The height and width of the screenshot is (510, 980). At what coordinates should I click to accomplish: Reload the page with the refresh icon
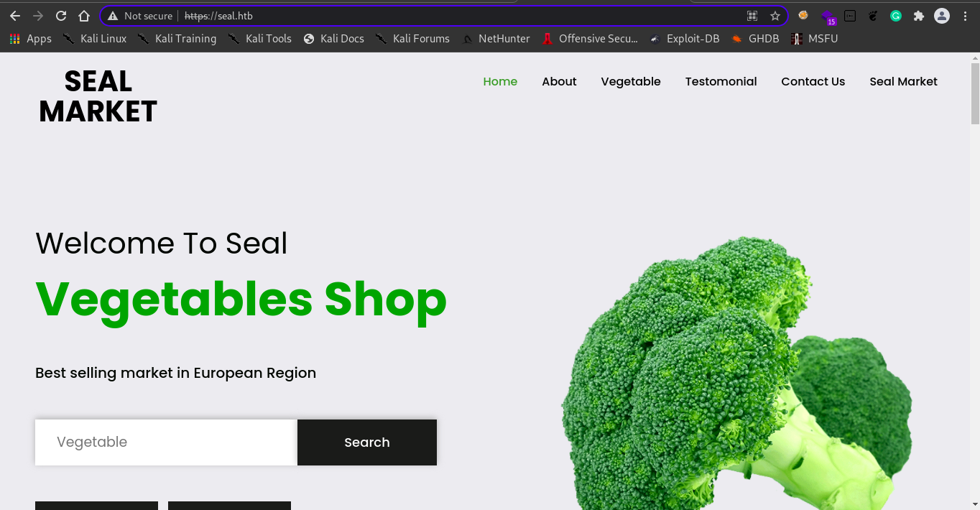pyautogui.click(x=61, y=16)
